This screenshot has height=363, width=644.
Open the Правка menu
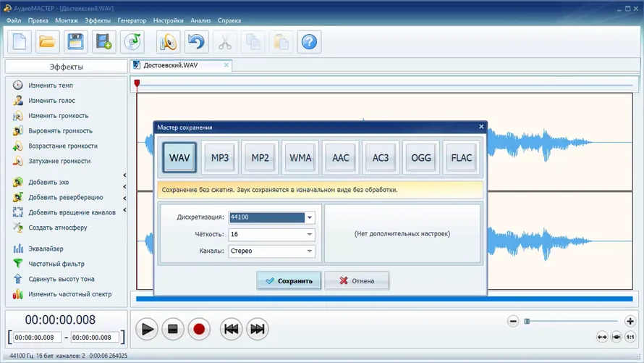coord(38,20)
